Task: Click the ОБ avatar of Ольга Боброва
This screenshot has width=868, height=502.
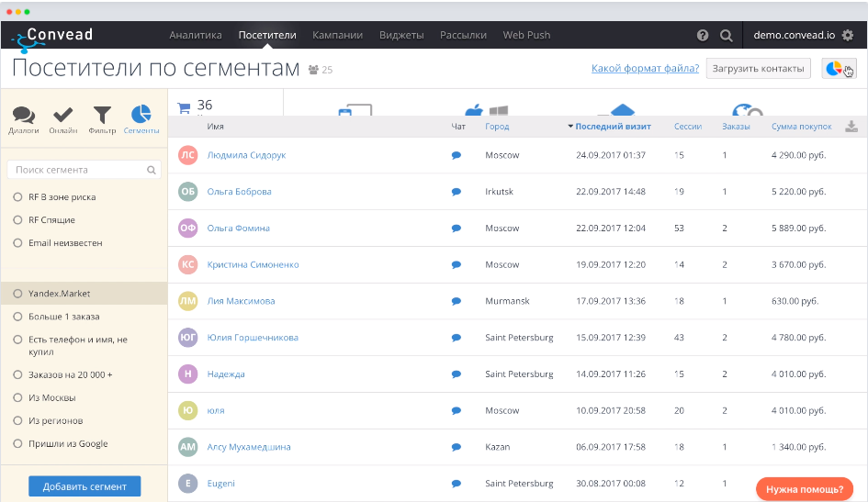Action: coord(188,192)
